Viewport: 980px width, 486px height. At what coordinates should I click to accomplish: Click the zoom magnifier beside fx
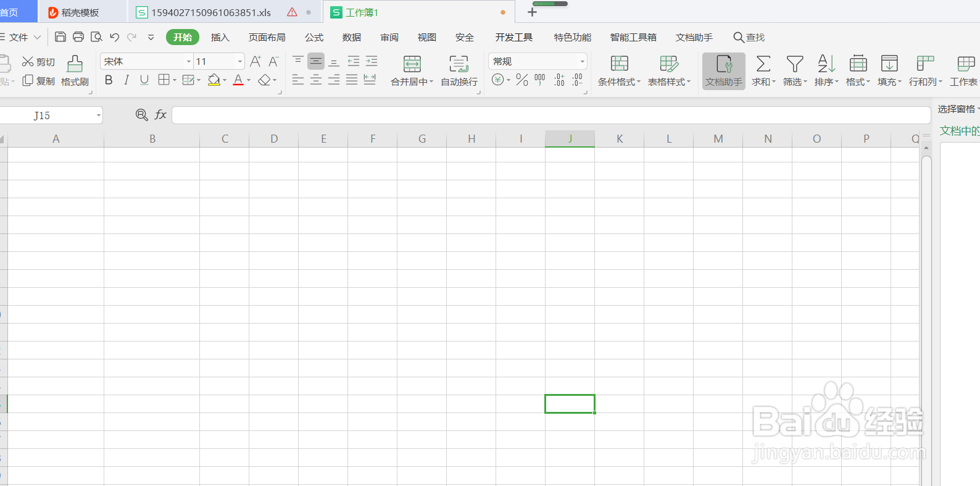point(141,115)
